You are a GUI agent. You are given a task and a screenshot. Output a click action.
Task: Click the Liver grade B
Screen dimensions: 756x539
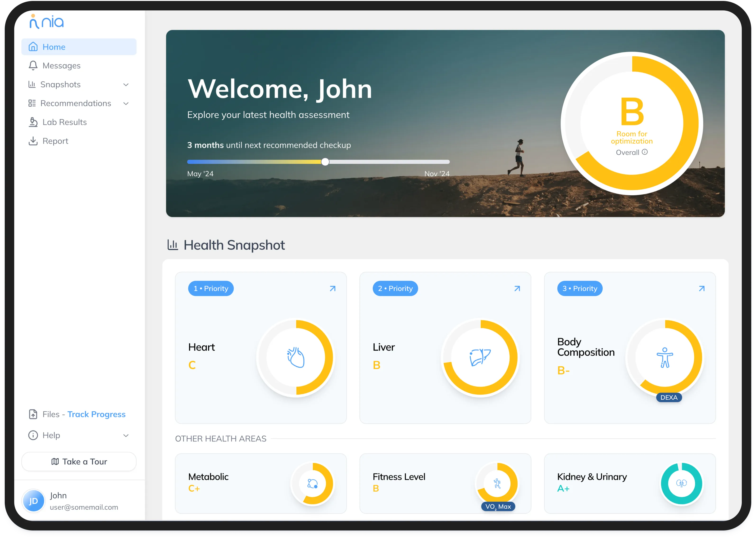[x=377, y=365]
